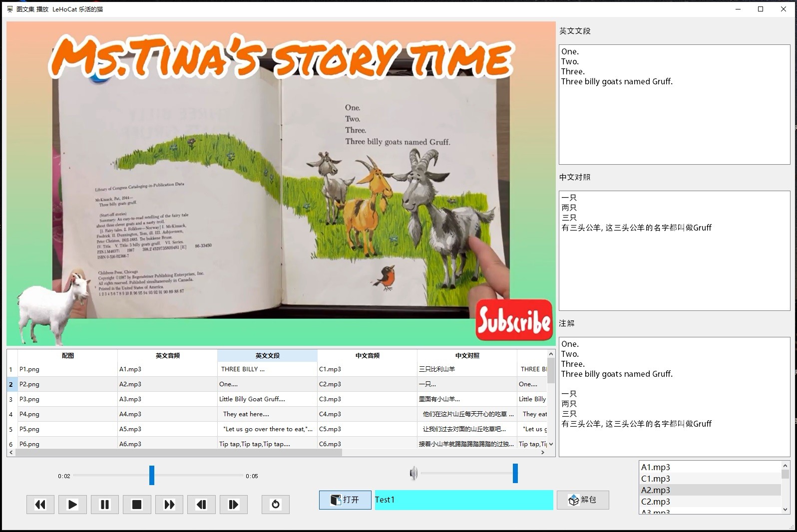Select A1.mp3 in the file list
This screenshot has width=797, height=532.
pyautogui.click(x=710, y=467)
